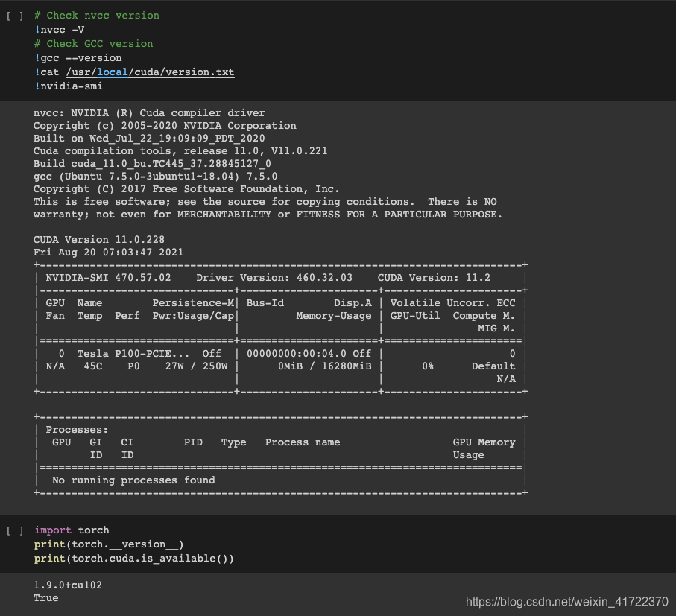This screenshot has height=616, width=676.
Task: Click the run indicator of the first cell
Action: 14,15
